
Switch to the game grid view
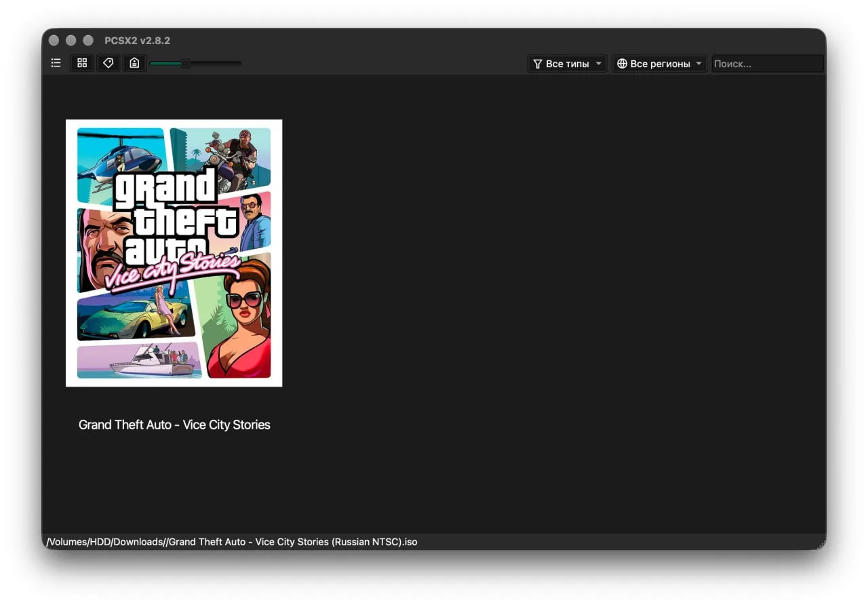coord(82,63)
